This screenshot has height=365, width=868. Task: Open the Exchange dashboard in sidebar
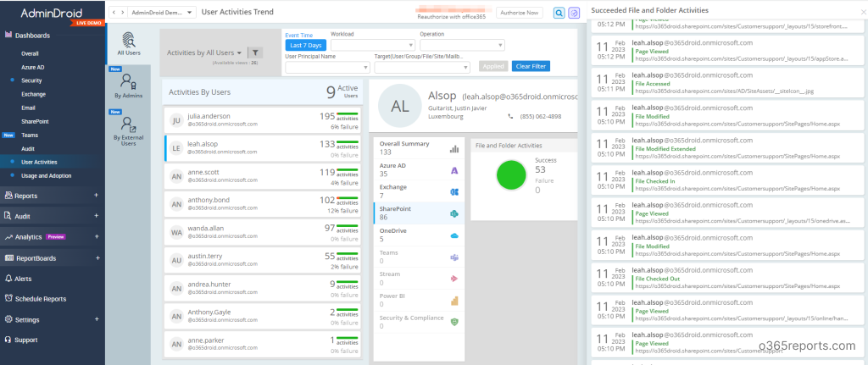tap(33, 94)
